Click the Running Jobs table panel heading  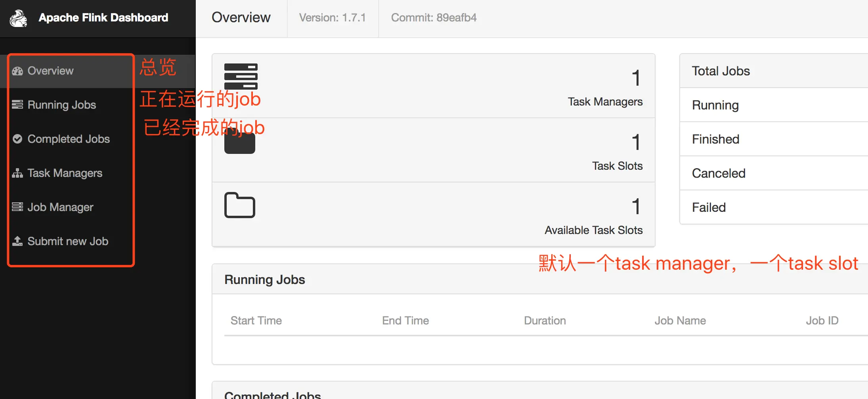[x=265, y=280]
